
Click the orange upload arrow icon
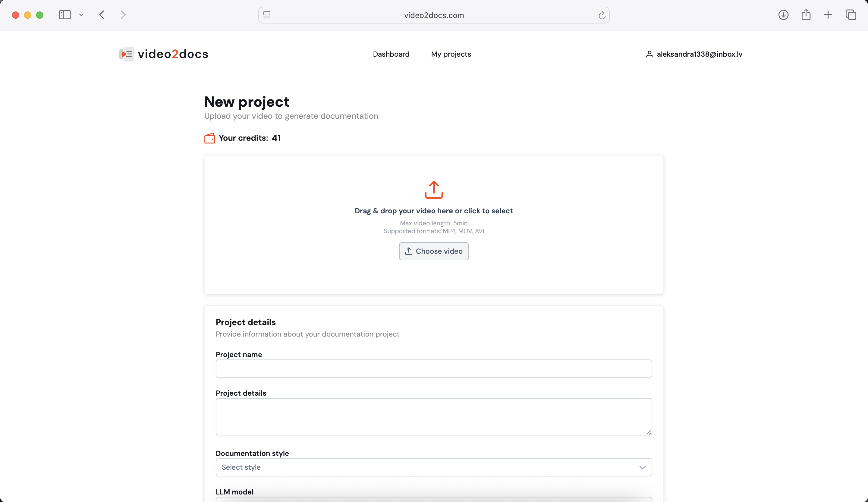click(x=434, y=190)
